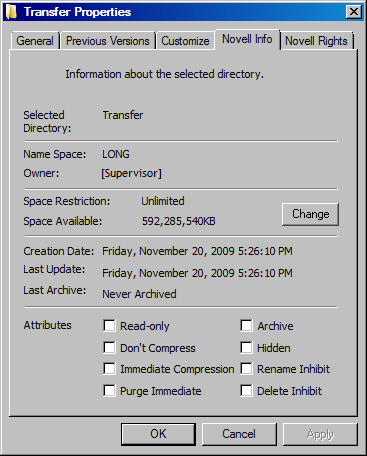Click the 'Name Space:' label
367x456 pixels.
pyautogui.click(x=55, y=154)
